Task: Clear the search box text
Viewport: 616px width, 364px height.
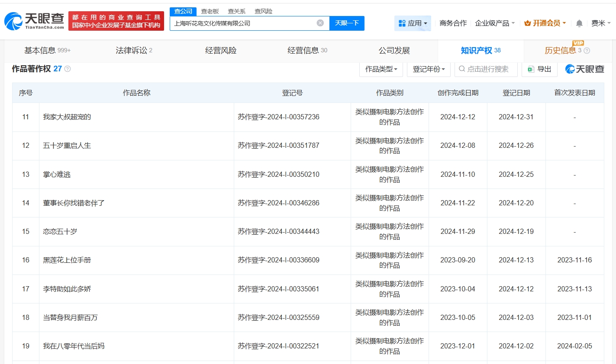Action: click(x=320, y=23)
